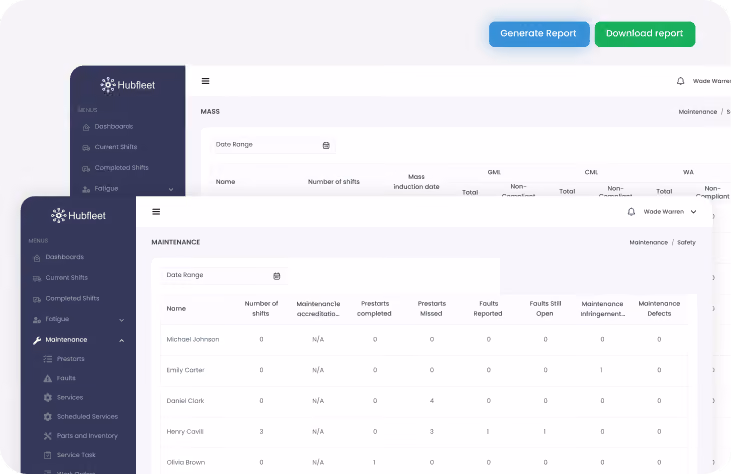Viewport: 731px width, 474px height.
Task: Open the hamburger menu in Maintenance window
Action: [x=156, y=212]
